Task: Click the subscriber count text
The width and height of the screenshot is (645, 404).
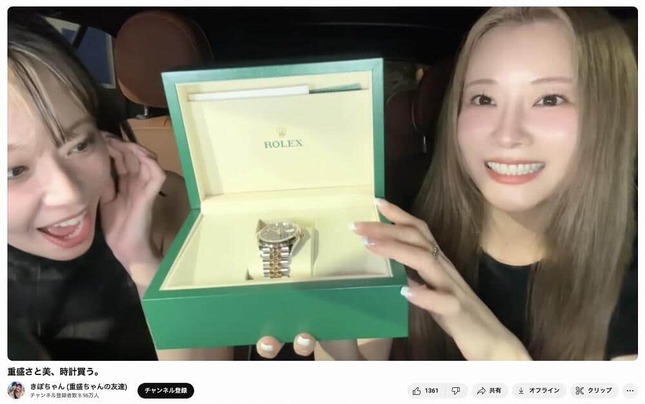Action: tap(65, 395)
